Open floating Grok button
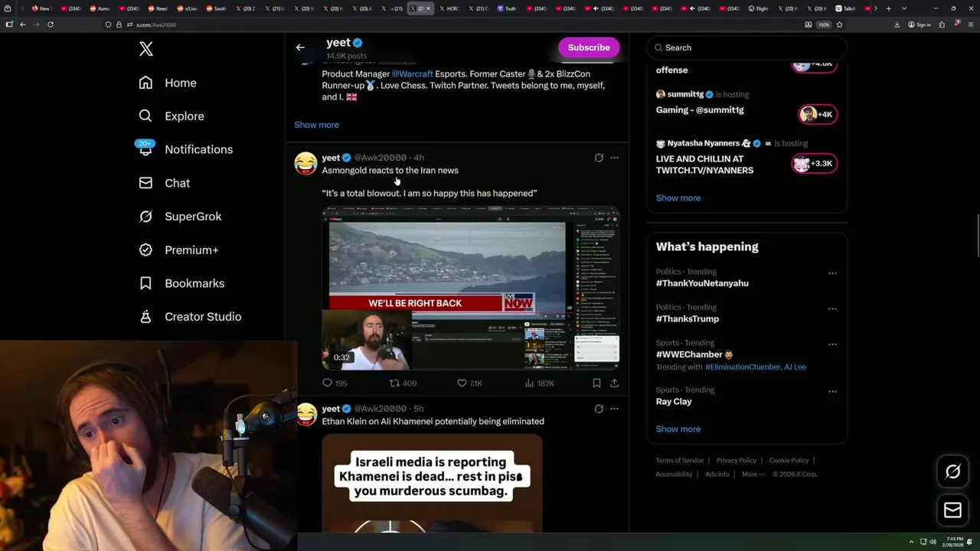The image size is (980, 551). click(952, 472)
